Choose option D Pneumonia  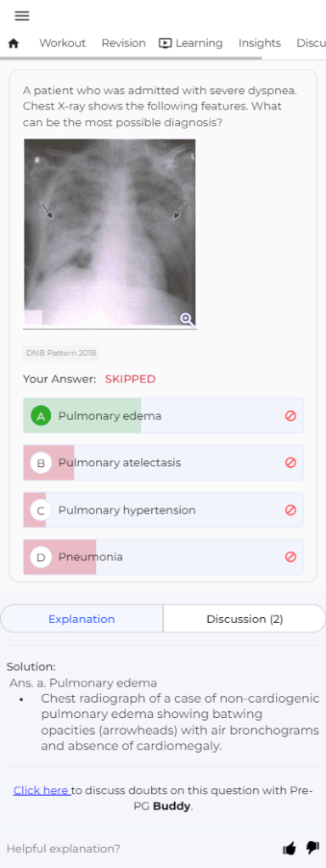163,557
